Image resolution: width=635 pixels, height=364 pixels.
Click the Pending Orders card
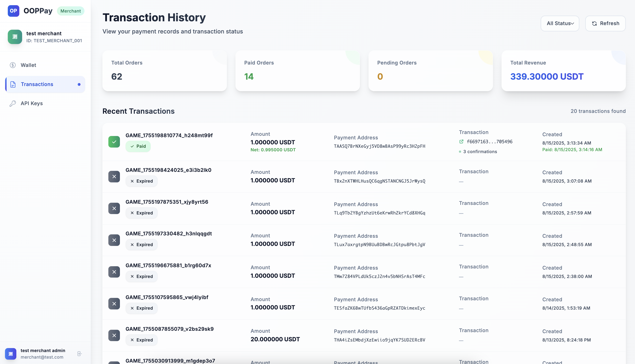click(x=430, y=71)
